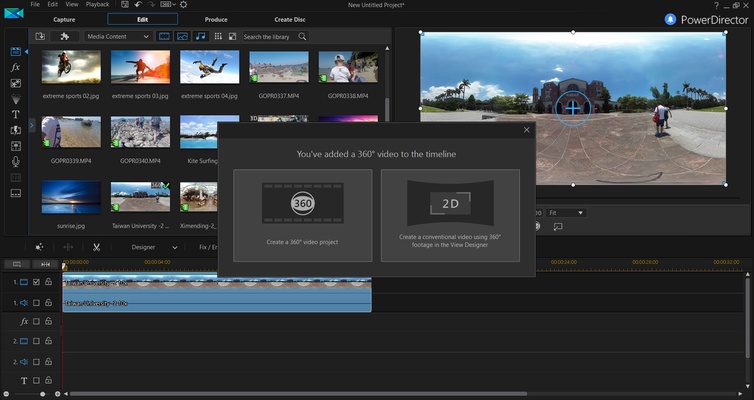
Task: Choose the 2D conventional video option
Action: click(450, 215)
